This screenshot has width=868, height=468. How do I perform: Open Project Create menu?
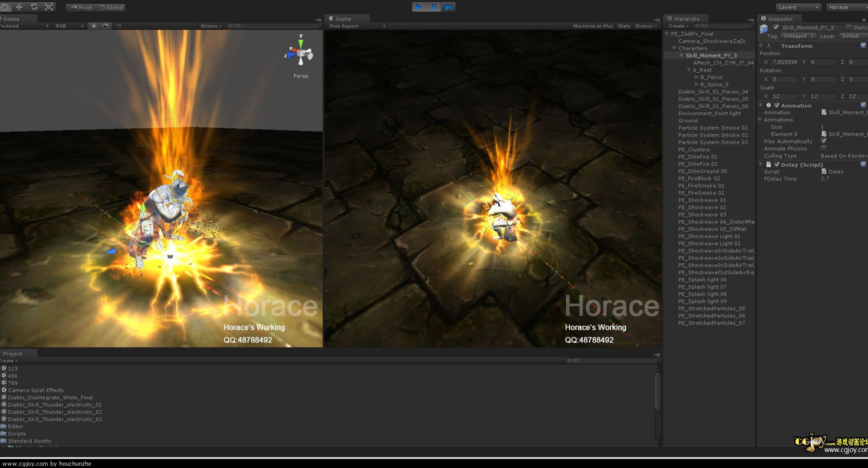click(9, 361)
